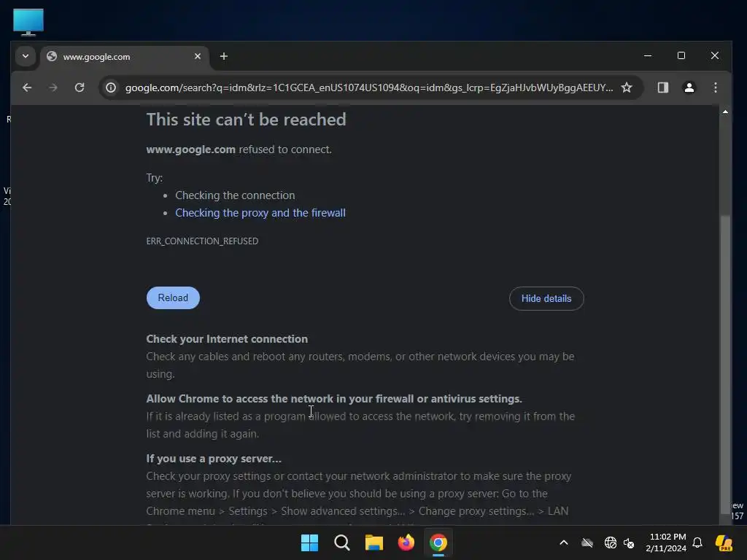
Task: Click the If you use a proxy server heading
Action: coord(214,459)
